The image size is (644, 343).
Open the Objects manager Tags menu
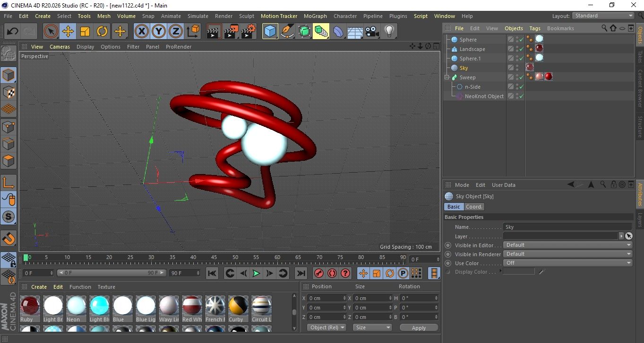coord(535,28)
